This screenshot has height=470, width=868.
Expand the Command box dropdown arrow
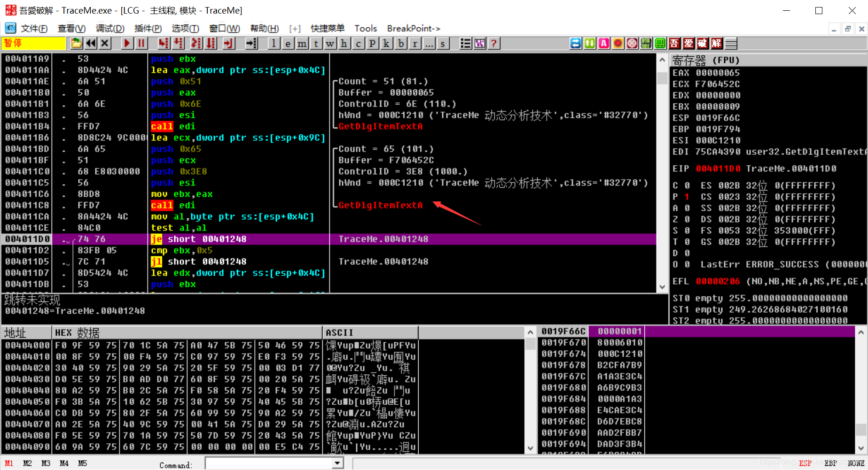(337, 463)
